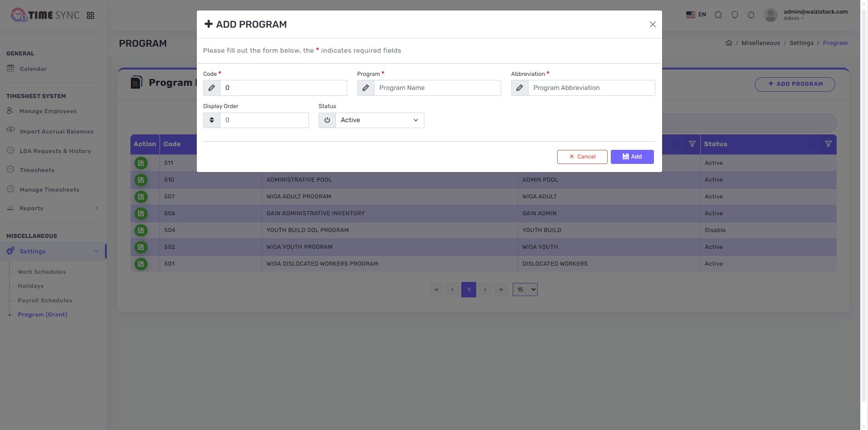Click the Program Abbreviation input field
This screenshot has width=868, height=430.
pyautogui.click(x=591, y=88)
